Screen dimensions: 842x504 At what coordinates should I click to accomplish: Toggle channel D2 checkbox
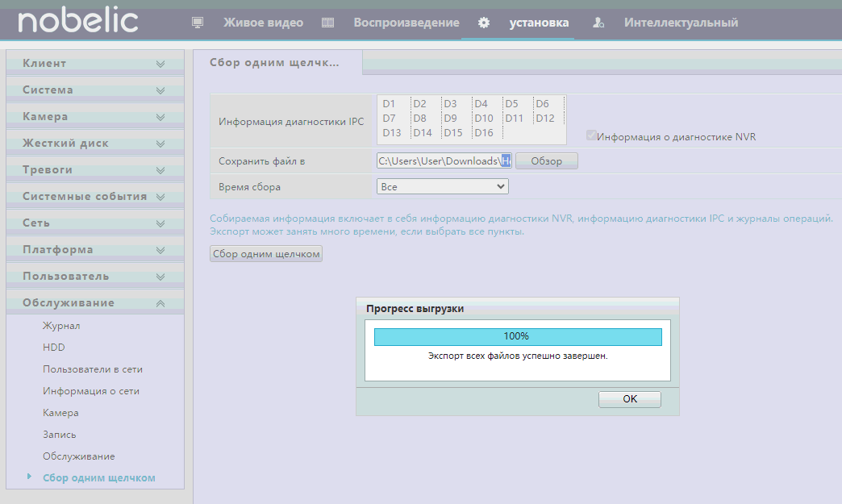[x=419, y=103]
